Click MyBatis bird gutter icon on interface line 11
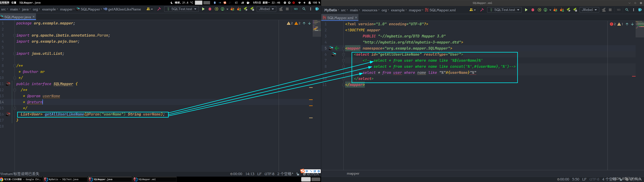The width and height of the screenshot is (644, 182). [8, 84]
